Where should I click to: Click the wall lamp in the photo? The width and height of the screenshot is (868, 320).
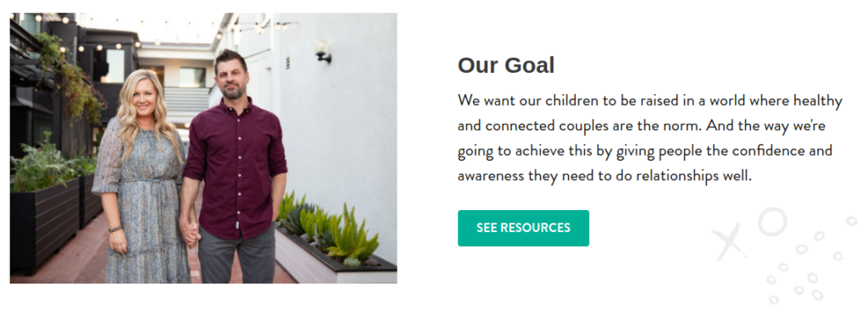pyautogui.click(x=323, y=52)
